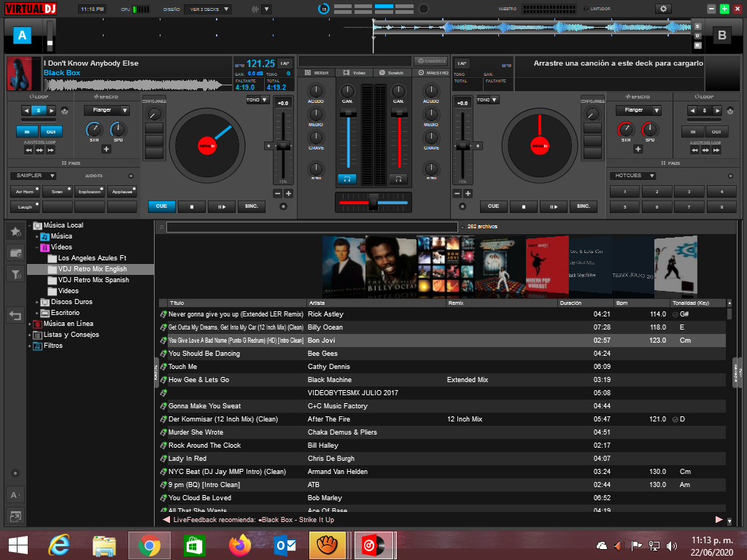Viewport: 747px width, 560px height.
Task: Open Firefox from the taskbar
Action: [x=239, y=545]
